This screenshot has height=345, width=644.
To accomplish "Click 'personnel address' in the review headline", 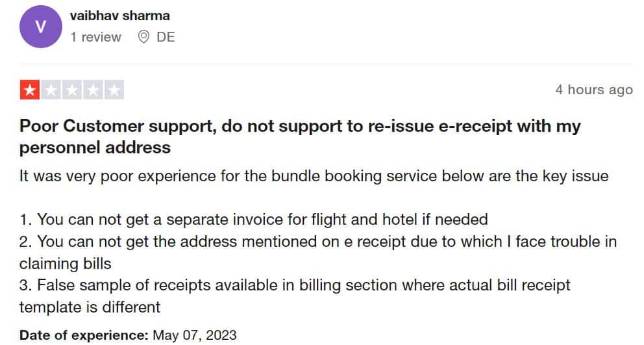I will [x=95, y=147].
